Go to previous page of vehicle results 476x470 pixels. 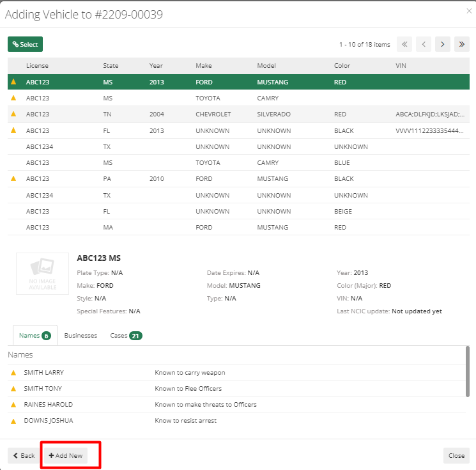(424, 44)
